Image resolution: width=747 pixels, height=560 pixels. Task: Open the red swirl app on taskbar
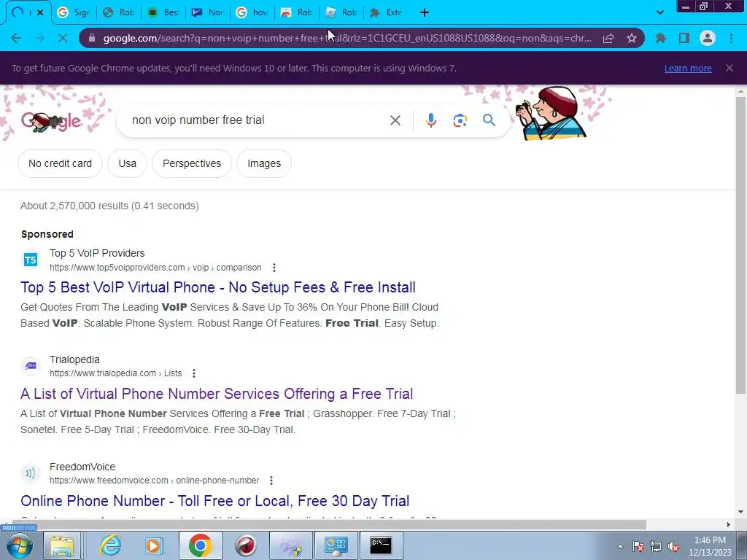[246, 545]
